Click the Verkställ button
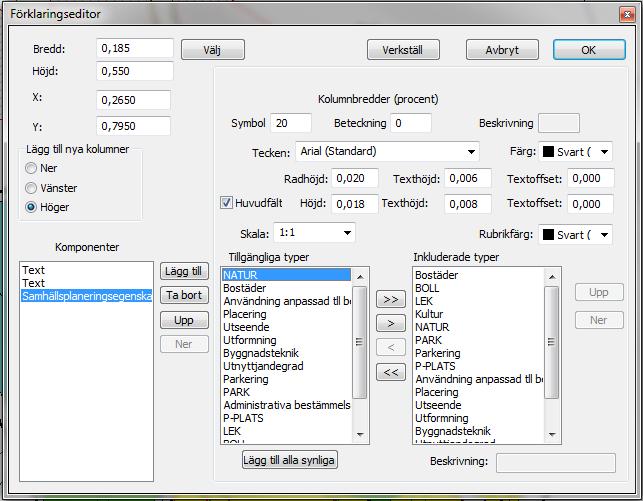643x501 pixels. (x=403, y=50)
